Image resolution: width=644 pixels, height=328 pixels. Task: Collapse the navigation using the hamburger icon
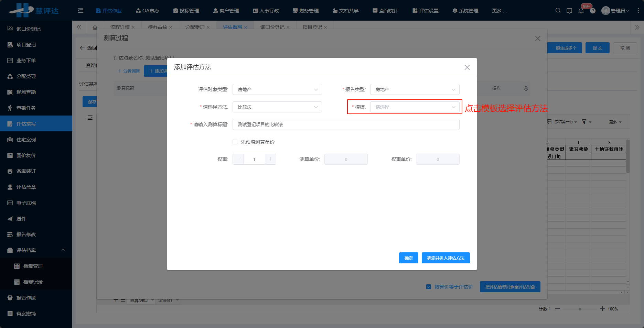(80, 10)
